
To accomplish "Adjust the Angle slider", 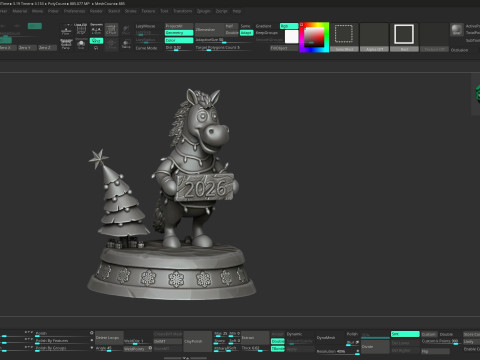I will tap(109, 348).
